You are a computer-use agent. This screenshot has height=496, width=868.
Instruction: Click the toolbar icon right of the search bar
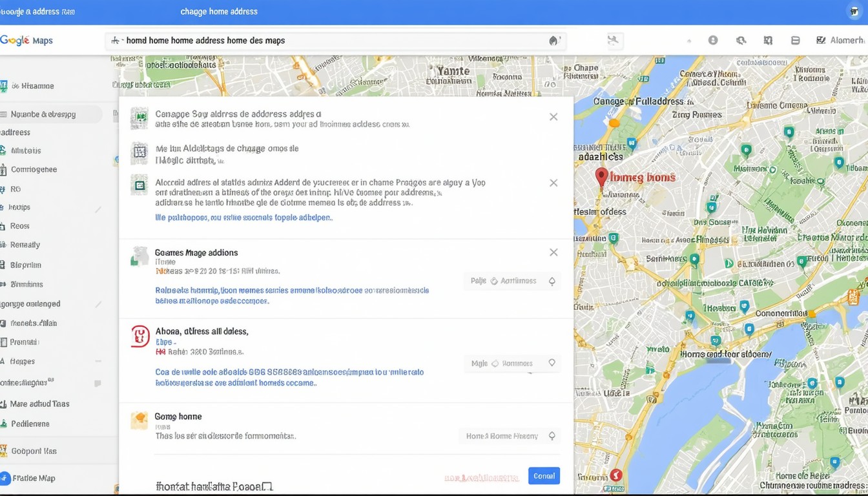[x=613, y=41]
